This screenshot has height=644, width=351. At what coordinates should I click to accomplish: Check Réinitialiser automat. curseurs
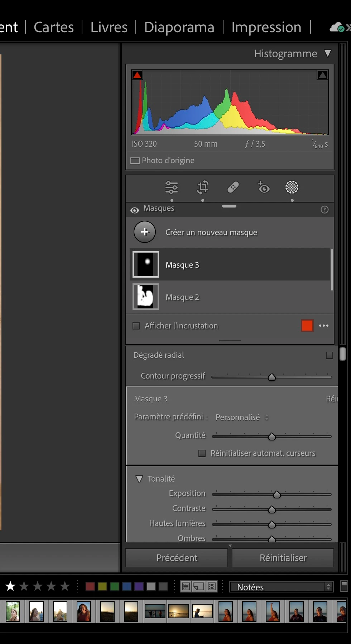coord(202,453)
